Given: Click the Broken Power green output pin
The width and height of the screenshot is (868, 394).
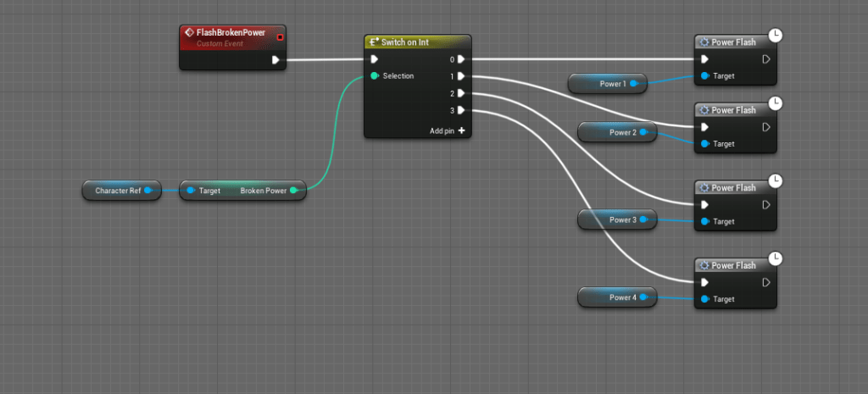Looking at the screenshot, I should [294, 191].
